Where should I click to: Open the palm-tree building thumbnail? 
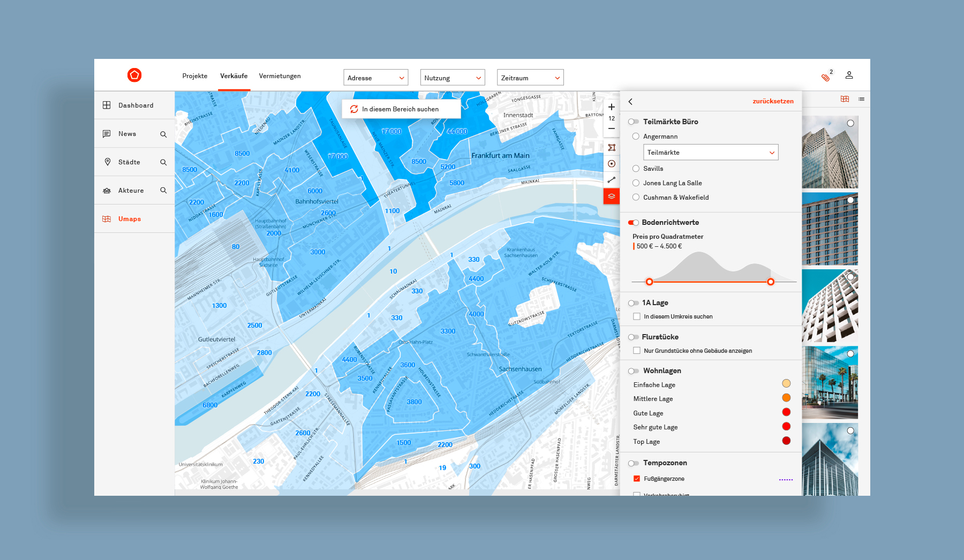click(830, 382)
